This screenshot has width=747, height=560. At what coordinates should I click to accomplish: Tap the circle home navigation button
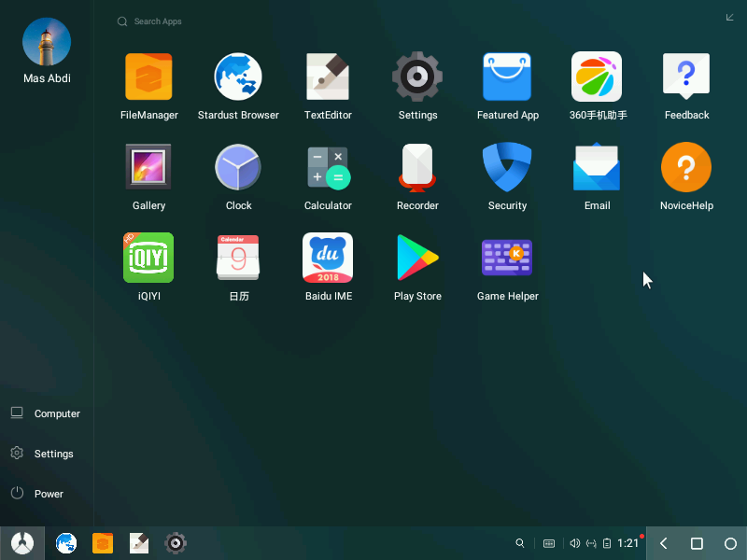[x=730, y=543]
